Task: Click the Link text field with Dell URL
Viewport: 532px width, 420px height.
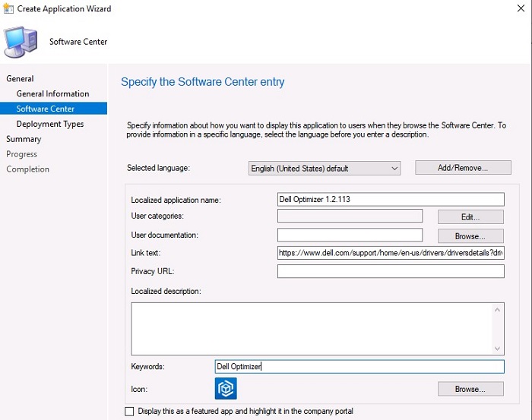Action: click(x=391, y=253)
